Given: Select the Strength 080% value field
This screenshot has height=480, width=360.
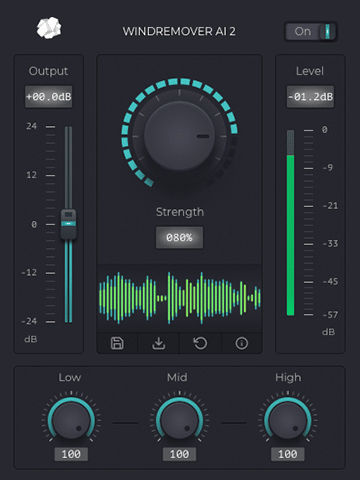Looking at the screenshot, I should point(179,238).
